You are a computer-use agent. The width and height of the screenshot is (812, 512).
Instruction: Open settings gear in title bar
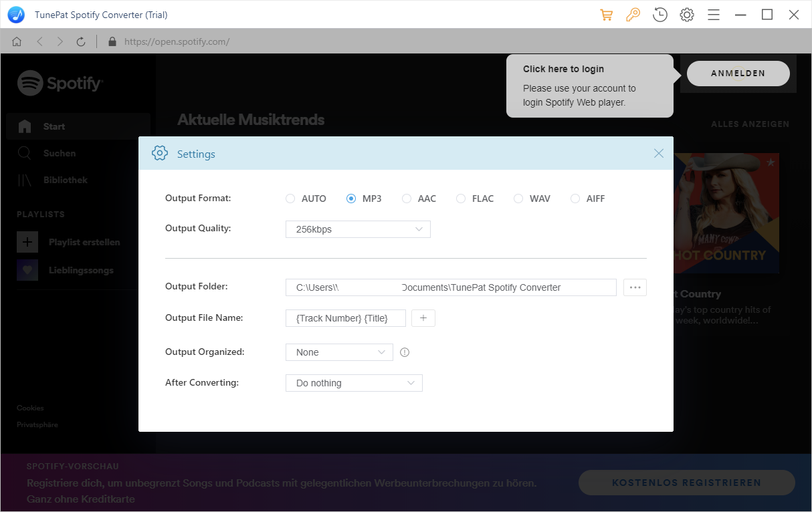(x=687, y=15)
